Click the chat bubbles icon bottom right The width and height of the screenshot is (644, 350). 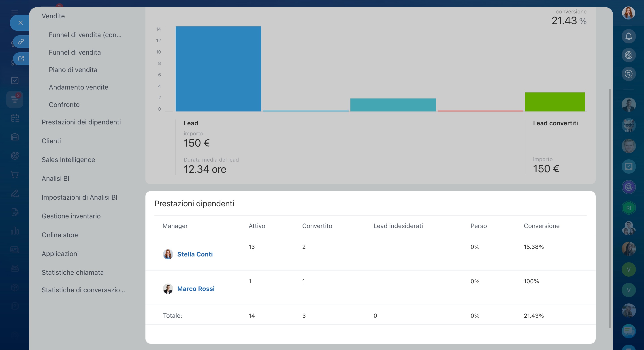coord(629,331)
